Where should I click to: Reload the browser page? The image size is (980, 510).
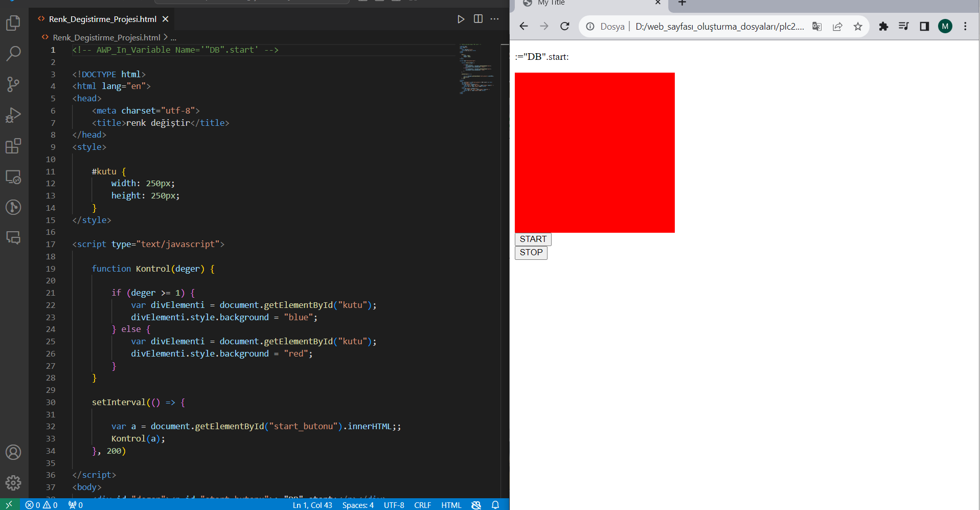point(564,27)
